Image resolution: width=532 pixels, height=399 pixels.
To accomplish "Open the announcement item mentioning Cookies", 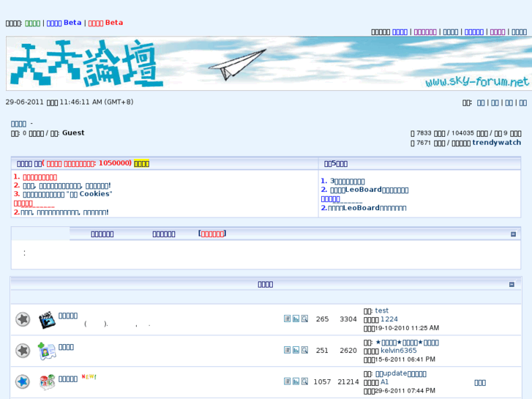I will 67,194.
